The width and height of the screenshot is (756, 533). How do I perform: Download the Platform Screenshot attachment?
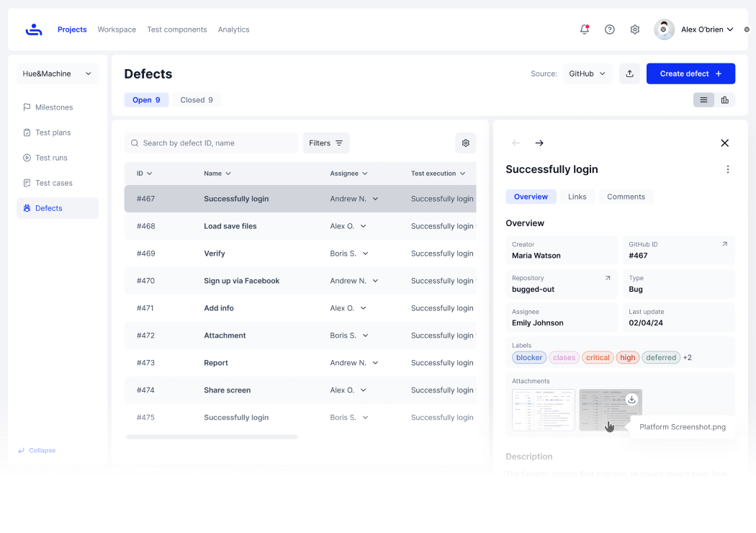632,399
